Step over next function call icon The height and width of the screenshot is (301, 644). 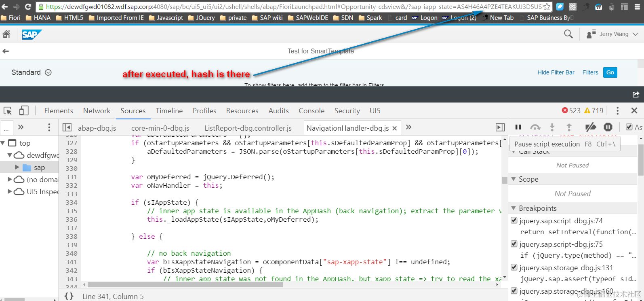pos(535,127)
